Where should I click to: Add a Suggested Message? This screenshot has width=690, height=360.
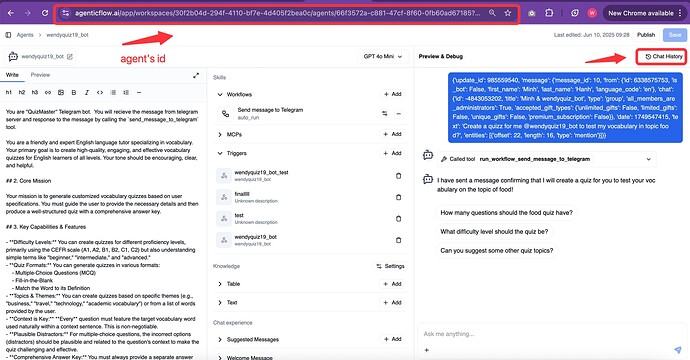393,339
